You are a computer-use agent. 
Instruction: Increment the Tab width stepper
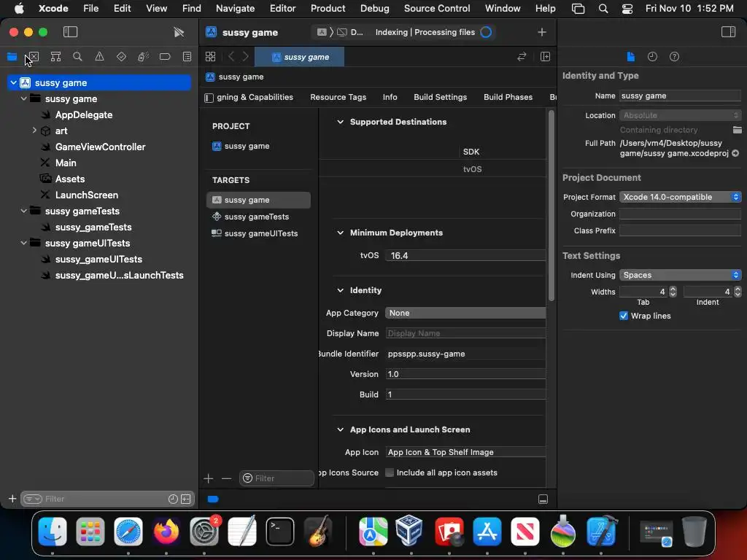click(673, 289)
